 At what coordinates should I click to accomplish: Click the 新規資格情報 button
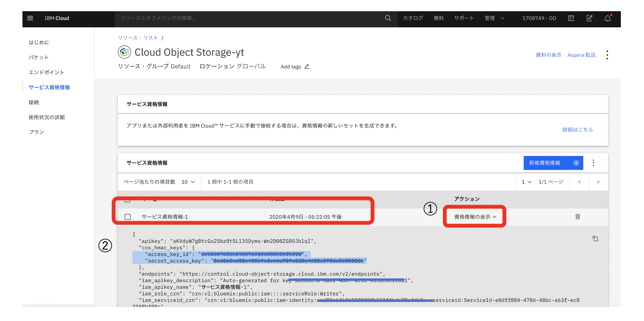(553, 163)
